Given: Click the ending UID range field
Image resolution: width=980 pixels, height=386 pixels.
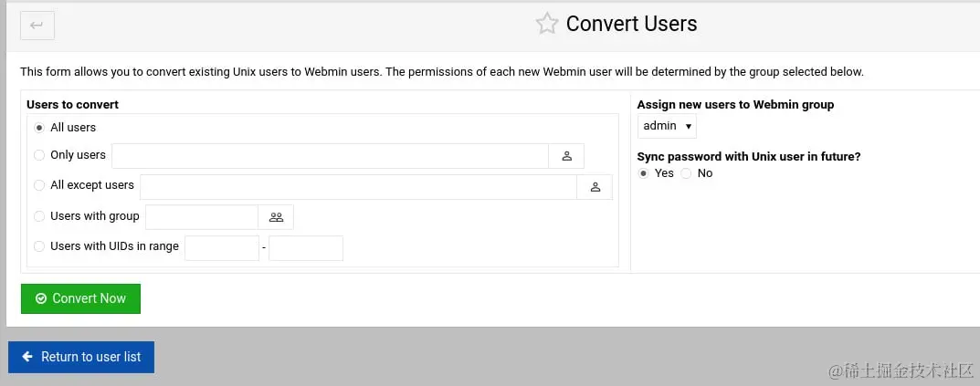Looking at the screenshot, I should [306, 248].
